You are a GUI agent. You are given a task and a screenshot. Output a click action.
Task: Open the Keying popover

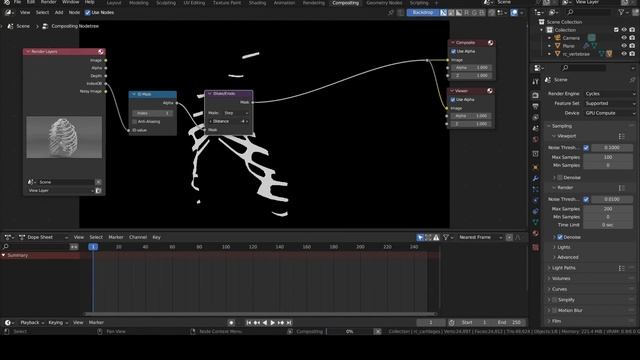click(58, 322)
